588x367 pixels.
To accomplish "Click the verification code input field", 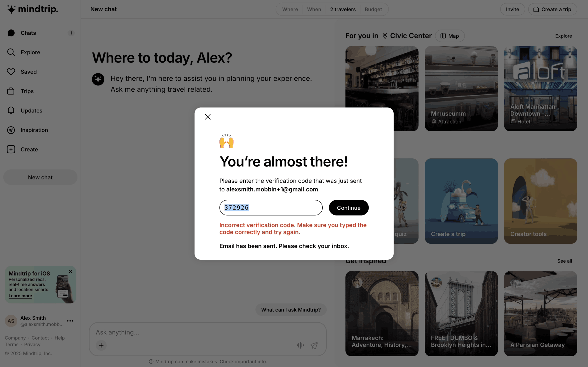I will [271, 208].
